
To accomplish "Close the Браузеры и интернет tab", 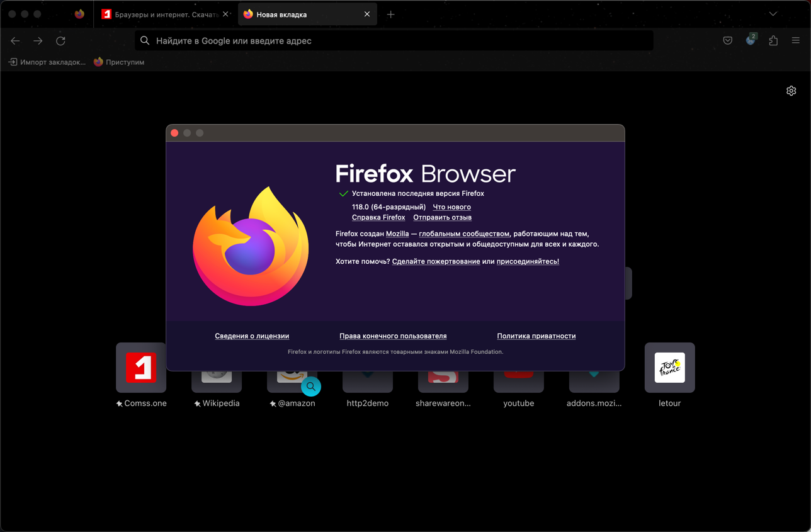I will tap(225, 14).
